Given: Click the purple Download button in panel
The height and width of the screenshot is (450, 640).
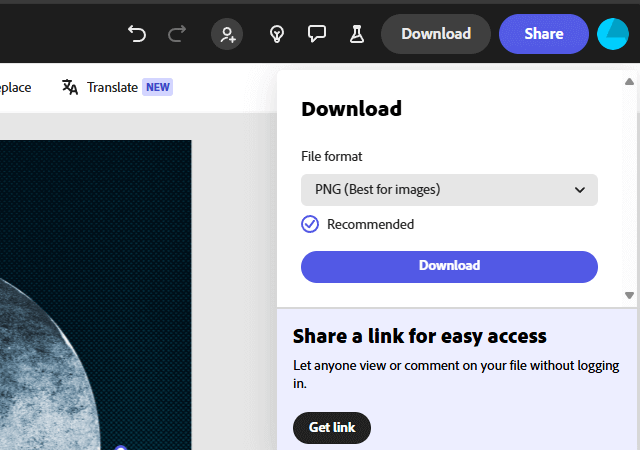Looking at the screenshot, I should coord(449,267).
